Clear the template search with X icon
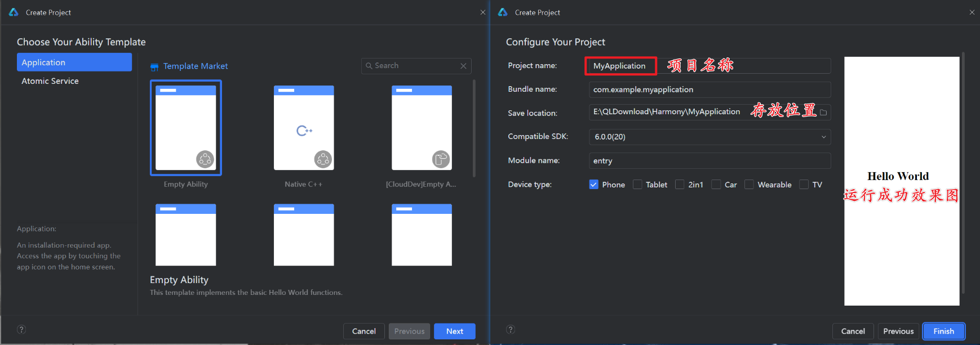This screenshot has height=345, width=980. click(x=463, y=66)
